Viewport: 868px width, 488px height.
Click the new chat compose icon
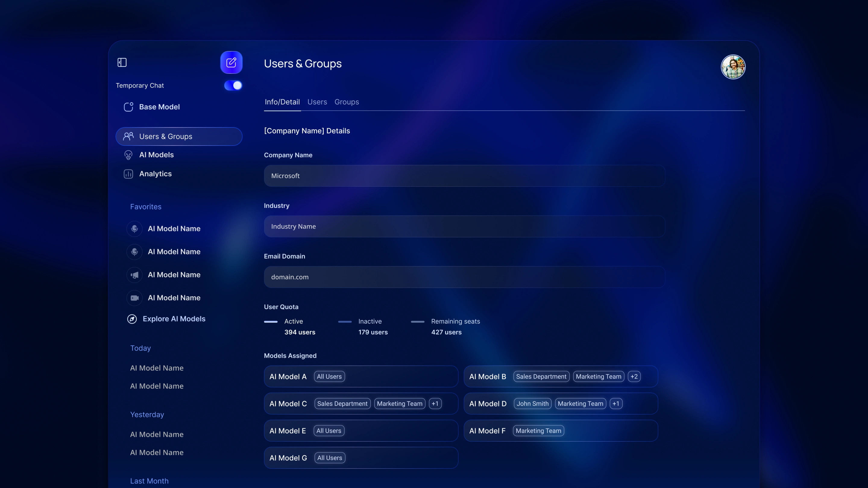(x=231, y=62)
